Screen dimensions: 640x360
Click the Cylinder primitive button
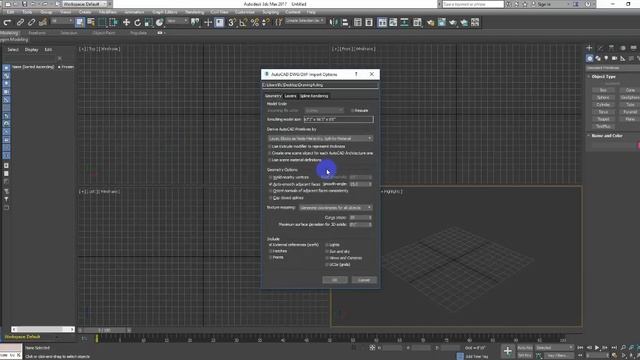coord(603,104)
